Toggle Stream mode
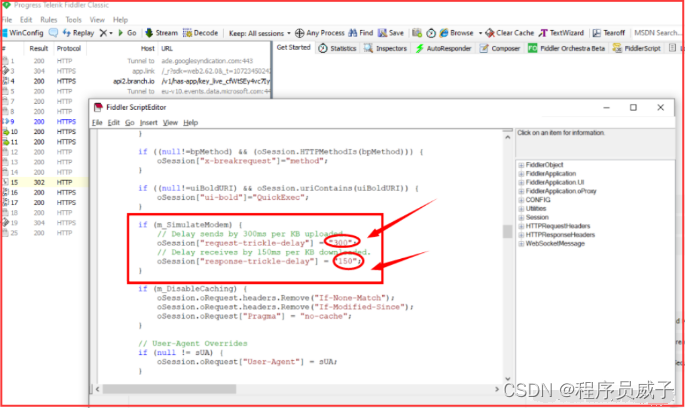Image resolution: width=689 pixels, height=409 pixels. point(161,33)
